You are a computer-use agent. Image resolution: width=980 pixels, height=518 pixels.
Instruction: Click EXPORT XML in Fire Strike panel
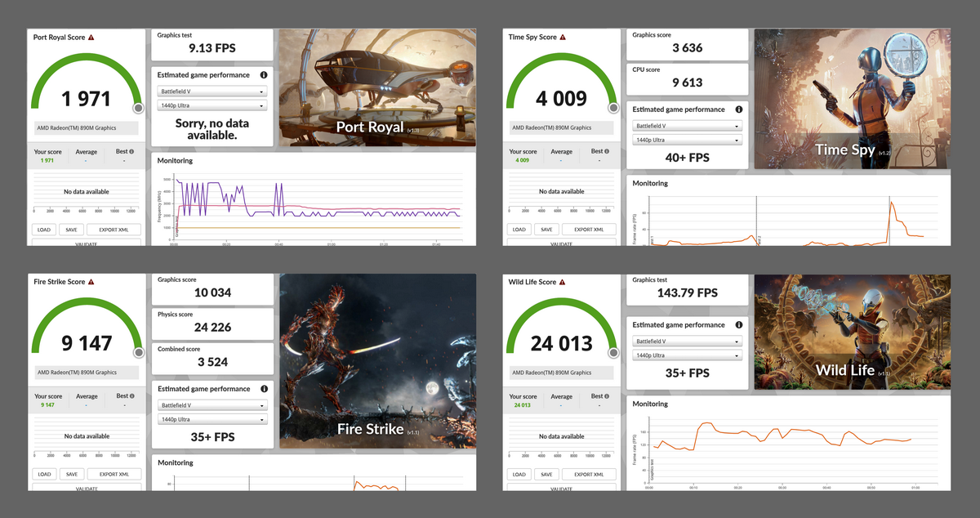114,474
